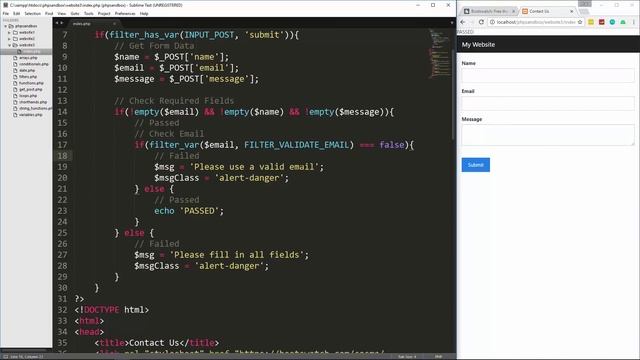
Task: Collapse the website3 folder
Action: [9, 45]
